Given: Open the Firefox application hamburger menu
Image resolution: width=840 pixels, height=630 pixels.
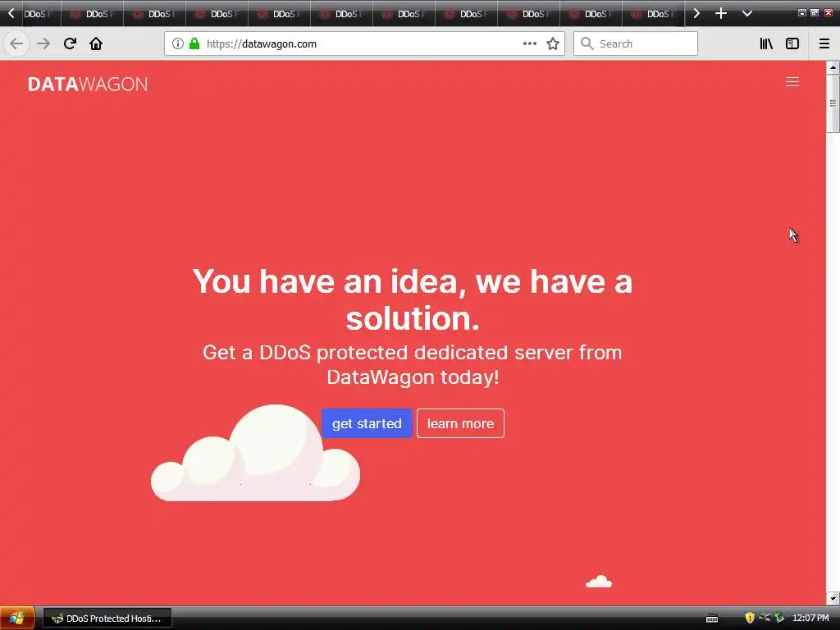Looking at the screenshot, I should (824, 43).
